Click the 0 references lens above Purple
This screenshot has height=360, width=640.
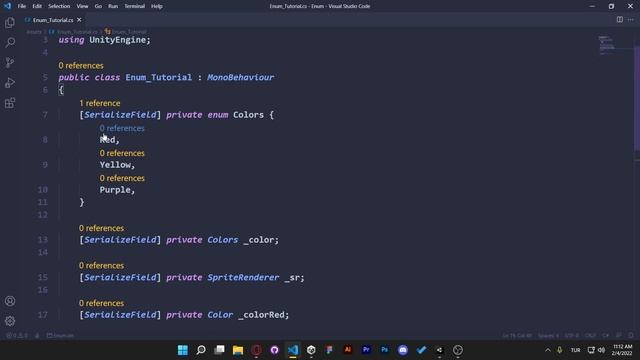click(122, 178)
